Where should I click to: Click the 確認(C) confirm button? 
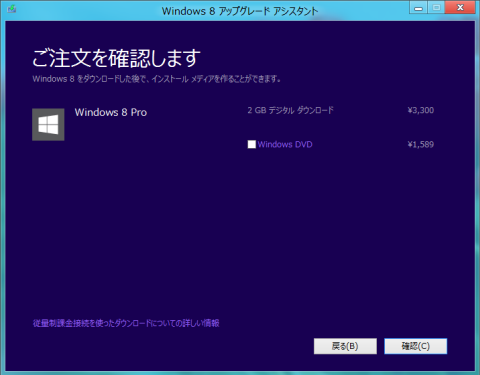[x=415, y=346]
